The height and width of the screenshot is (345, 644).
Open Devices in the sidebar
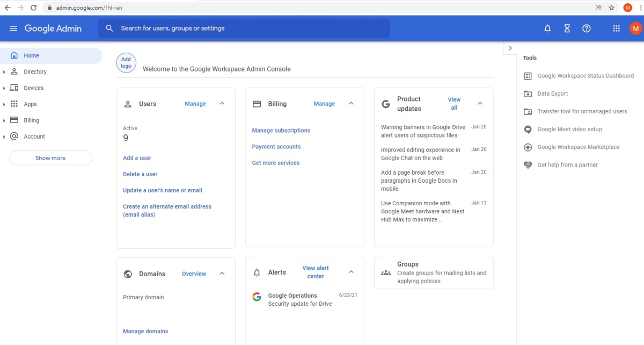[x=34, y=88]
